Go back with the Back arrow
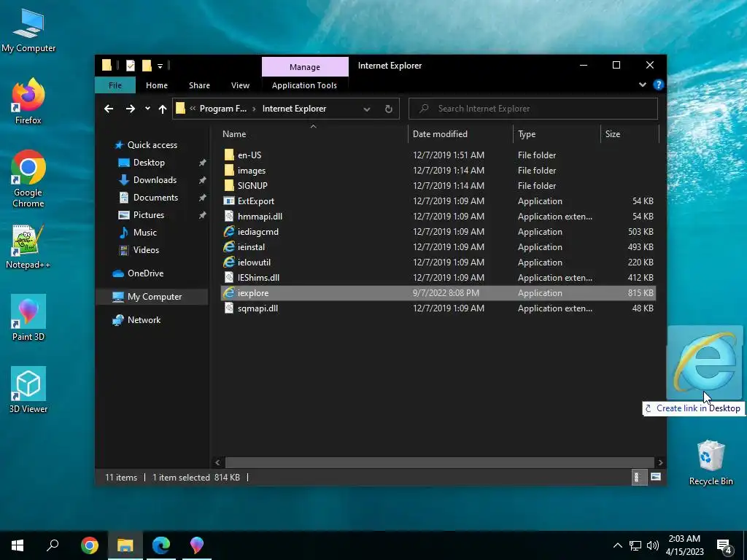747x560 pixels. pos(109,109)
